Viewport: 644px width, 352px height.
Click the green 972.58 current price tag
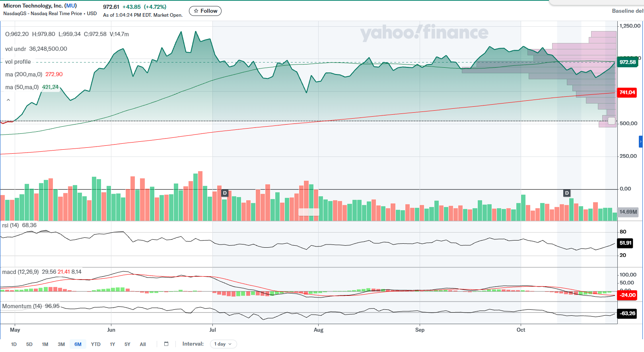point(628,62)
